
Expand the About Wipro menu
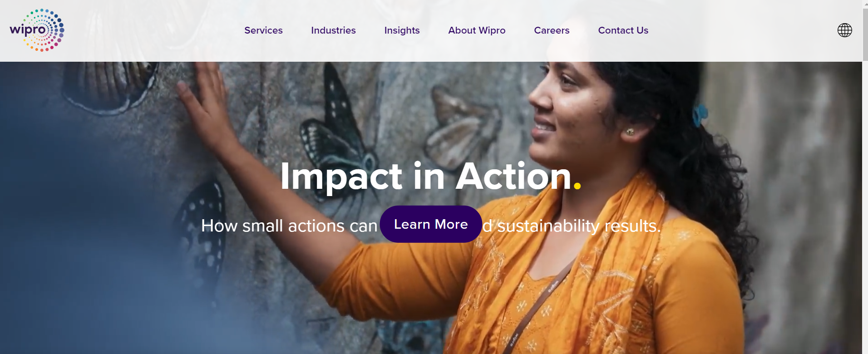pyautogui.click(x=477, y=30)
